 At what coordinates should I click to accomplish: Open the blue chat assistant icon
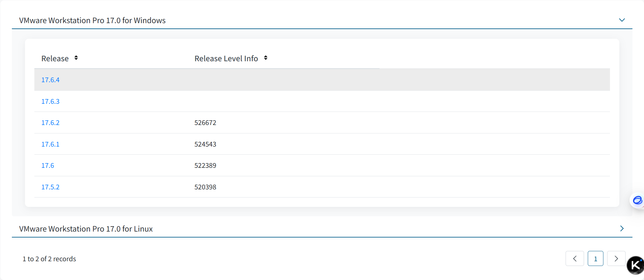pos(637,200)
